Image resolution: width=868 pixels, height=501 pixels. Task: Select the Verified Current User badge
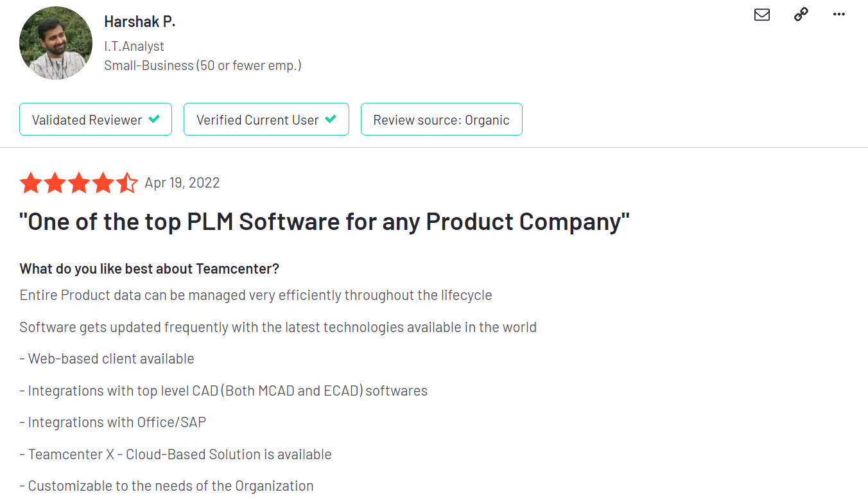(x=266, y=119)
